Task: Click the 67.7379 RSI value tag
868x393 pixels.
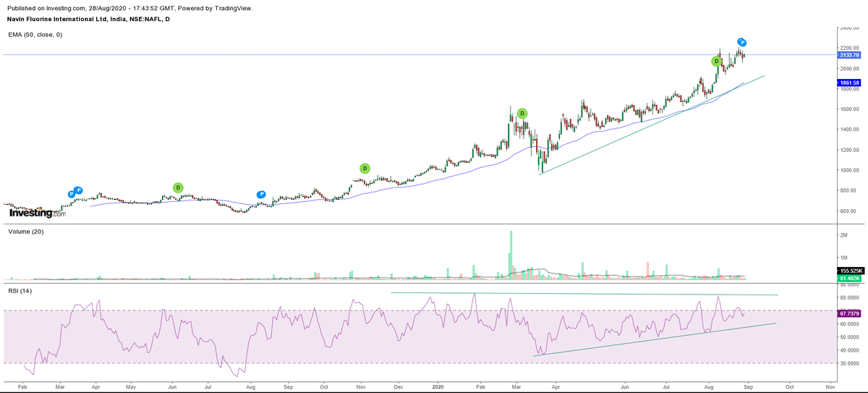Action: pyautogui.click(x=849, y=313)
